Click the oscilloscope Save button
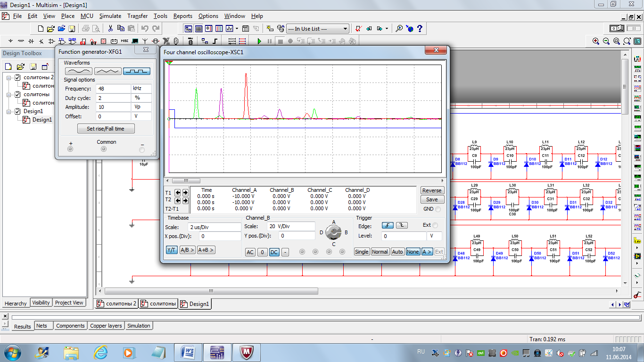This screenshot has height=362, width=644. [432, 199]
